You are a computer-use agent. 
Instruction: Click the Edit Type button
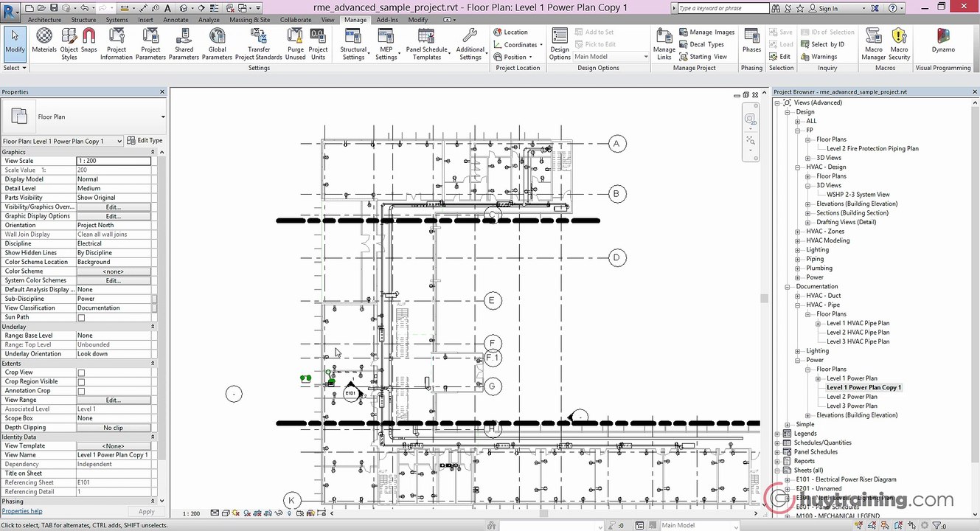coord(145,141)
